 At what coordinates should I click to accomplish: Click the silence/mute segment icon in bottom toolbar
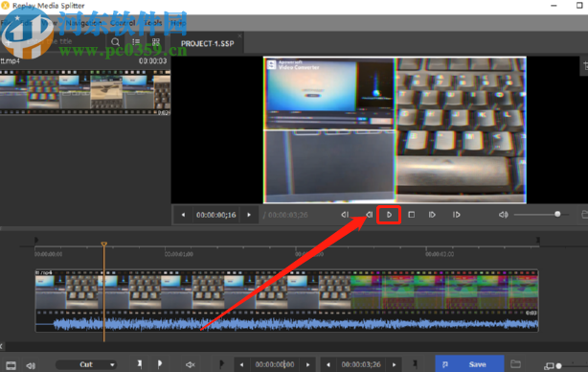191,364
